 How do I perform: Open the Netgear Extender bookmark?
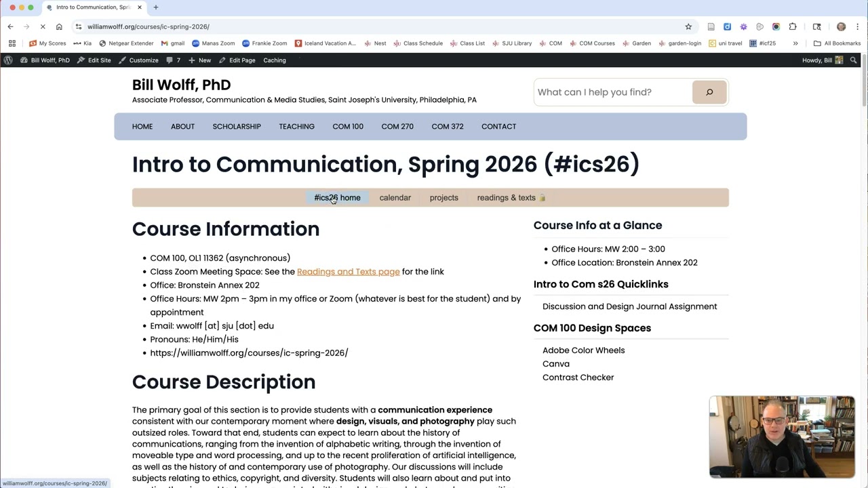[126, 43]
